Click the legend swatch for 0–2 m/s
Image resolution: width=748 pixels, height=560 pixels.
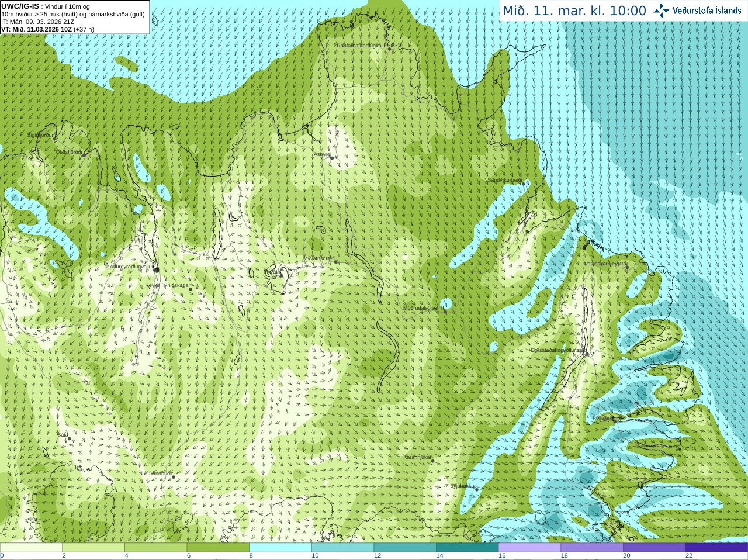(x=31, y=548)
